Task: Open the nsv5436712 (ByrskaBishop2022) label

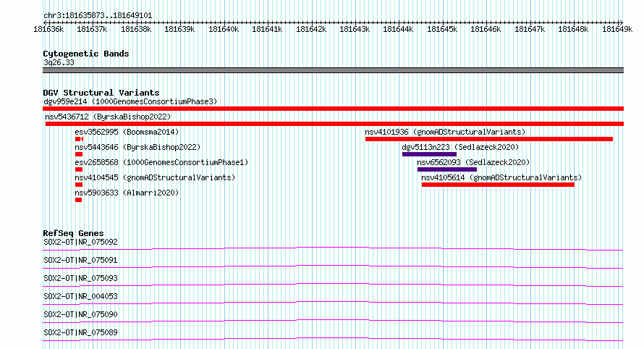Action: pos(108,117)
